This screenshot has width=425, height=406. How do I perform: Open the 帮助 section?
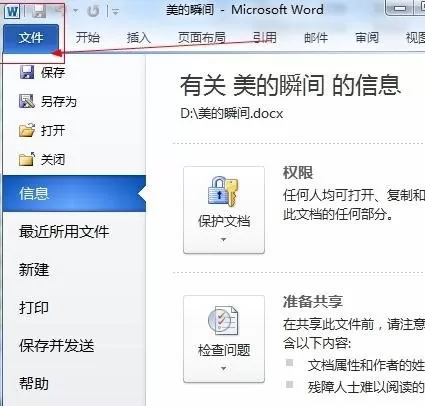pos(34,383)
